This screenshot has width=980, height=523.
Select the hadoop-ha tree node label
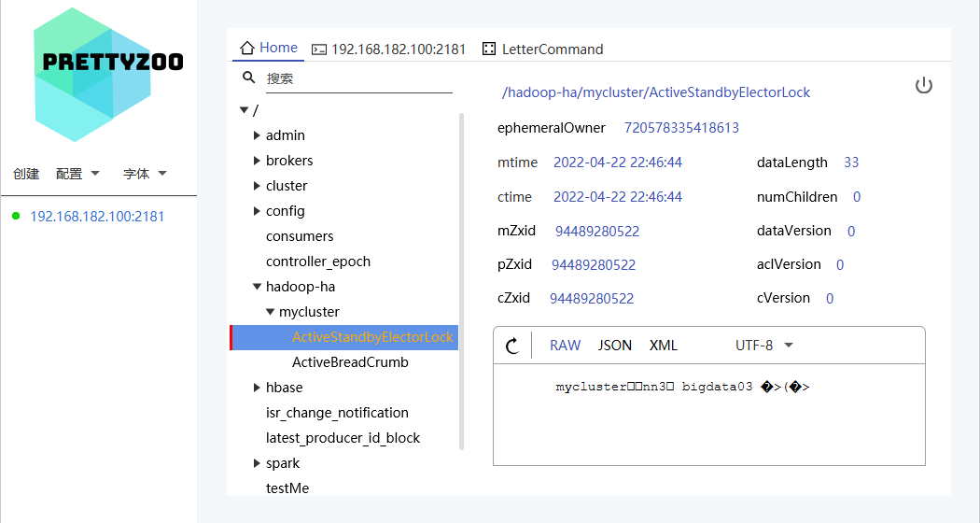(300, 287)
